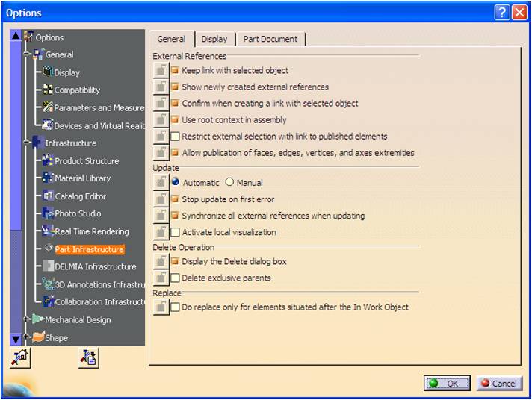Click the Parameters and Measure icon
Image resolution: width=532 pixels, height=400 pixels.
pos(48,107)
